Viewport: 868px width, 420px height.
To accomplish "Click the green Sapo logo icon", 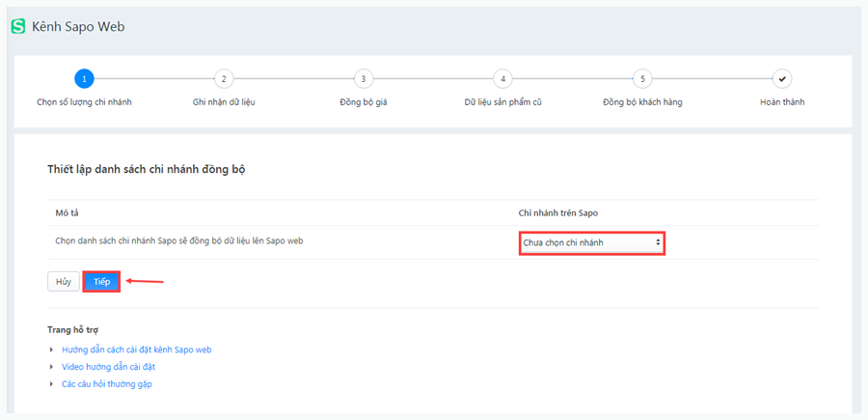I will (18, 27).
